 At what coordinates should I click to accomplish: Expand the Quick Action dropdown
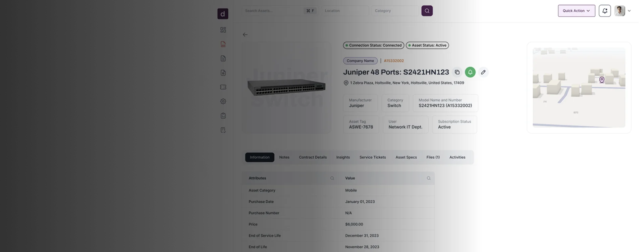pos(576,11)
